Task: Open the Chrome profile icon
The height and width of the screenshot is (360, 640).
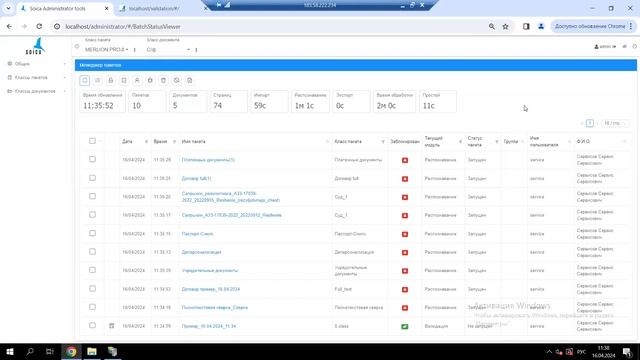Action: pos(541,27)
